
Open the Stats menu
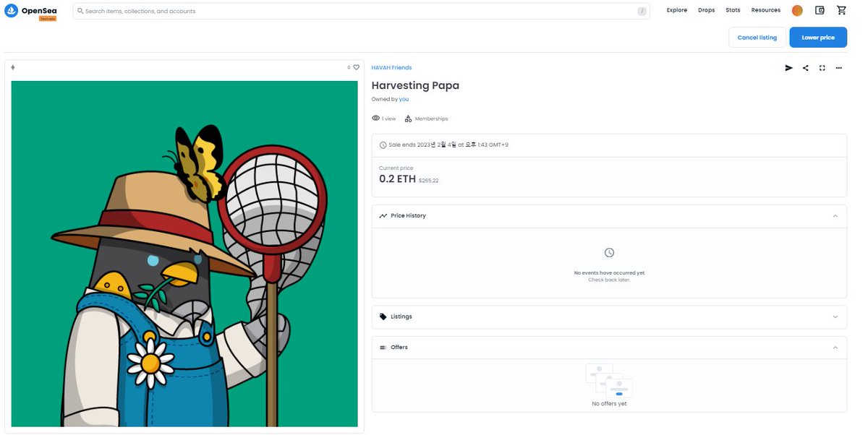pos(733,11)
